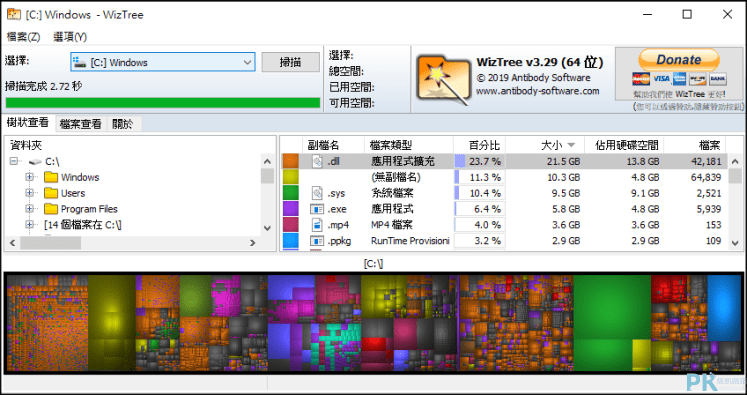Click the credit card logos under Donate
The image size is (747, 395).
[679, 79]
